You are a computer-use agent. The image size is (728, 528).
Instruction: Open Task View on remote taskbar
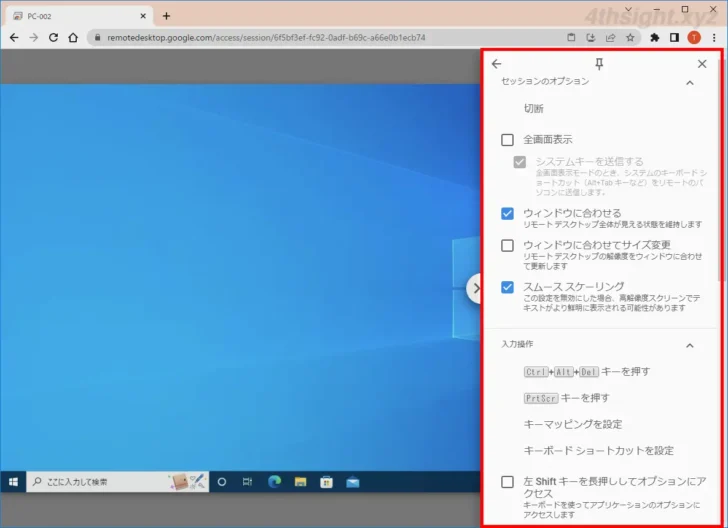coord(247,482)
